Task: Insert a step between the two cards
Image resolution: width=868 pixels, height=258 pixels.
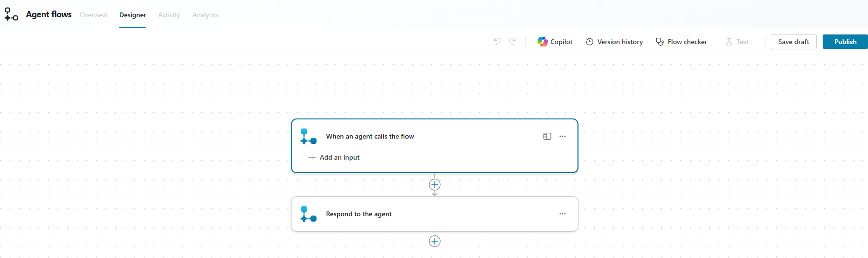Action: (x=434, y=185)
